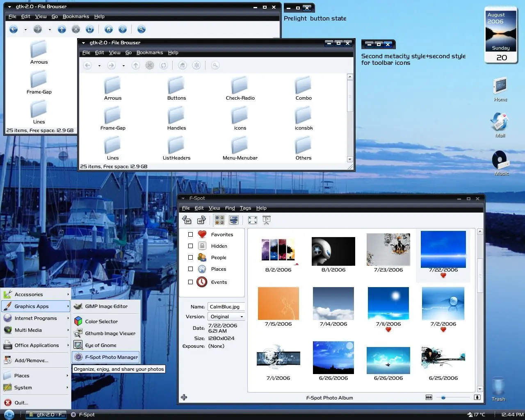The image size is (525, 420).
Task: Open the Music desktop icon
Action: point(501,163)
